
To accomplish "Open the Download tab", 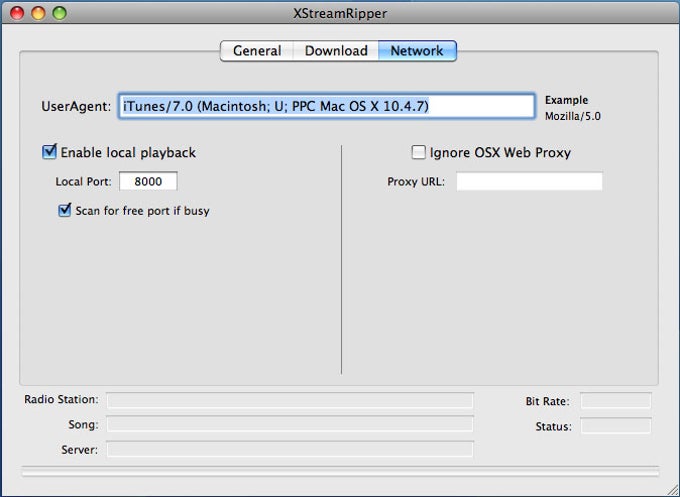I will 336,51.
